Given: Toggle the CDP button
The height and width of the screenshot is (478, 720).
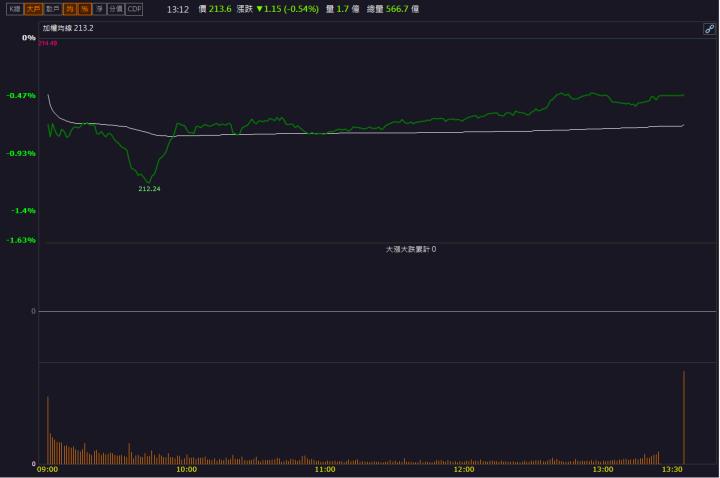Looking at the screenshot, I should click(134, 9).
